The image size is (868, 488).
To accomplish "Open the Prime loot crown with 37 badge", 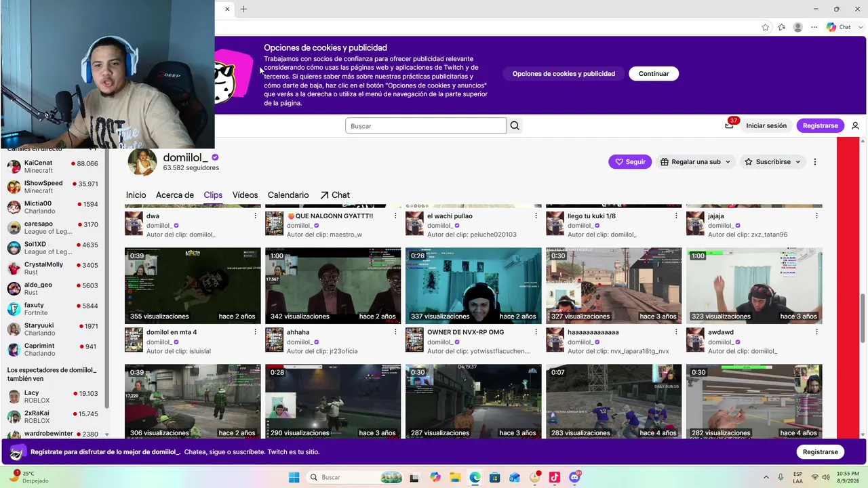I will (729, 125).
